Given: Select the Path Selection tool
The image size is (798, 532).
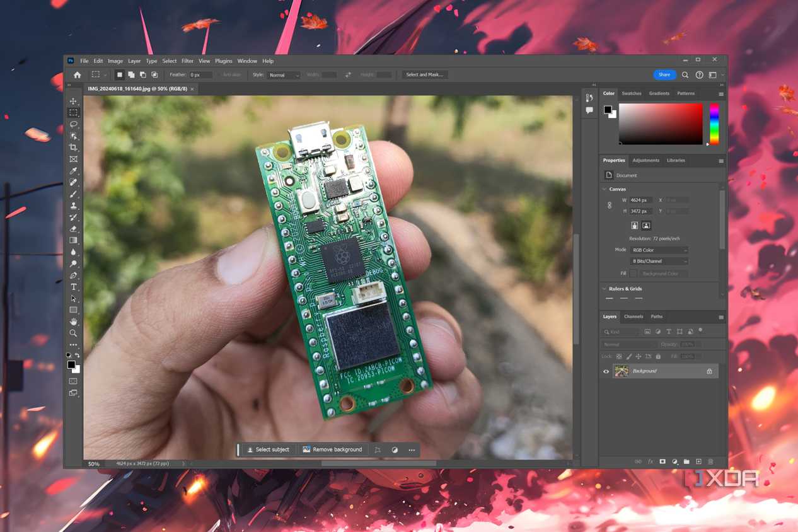Looking at the screenshot, I should 73,299.
